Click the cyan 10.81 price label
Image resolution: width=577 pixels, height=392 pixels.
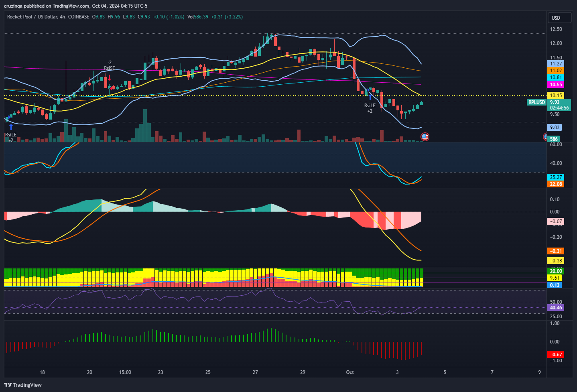tap(556, 77)
